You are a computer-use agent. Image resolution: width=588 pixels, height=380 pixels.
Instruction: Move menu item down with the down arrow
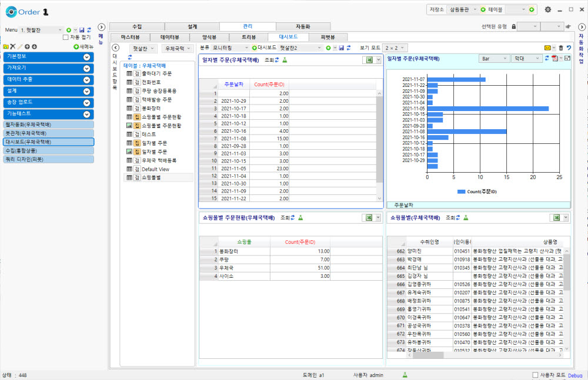tap(34, 46)
